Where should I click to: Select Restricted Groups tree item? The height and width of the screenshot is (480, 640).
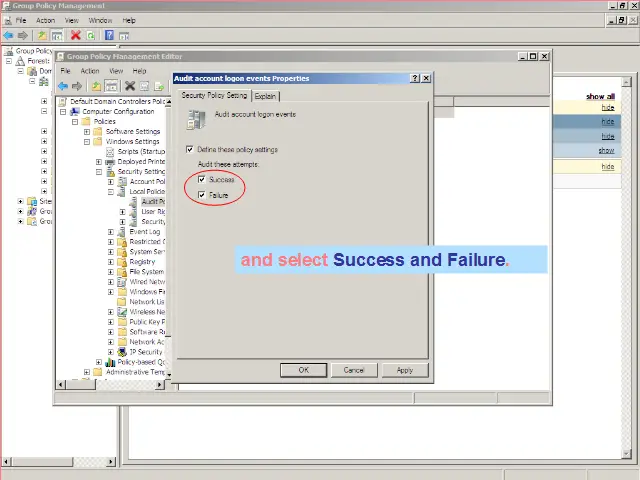point(147,242)
